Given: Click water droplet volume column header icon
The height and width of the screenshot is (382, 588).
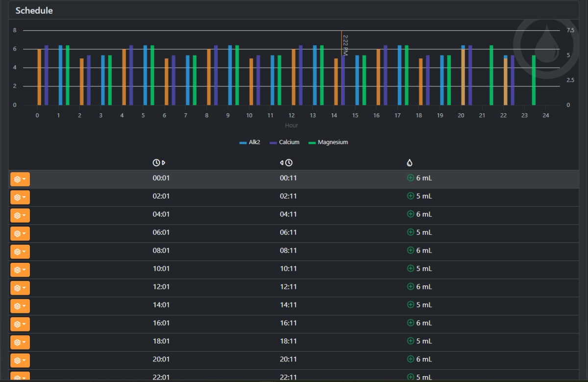Looking at the screenshot, I should pyautogui.click(x=410, y=163).
